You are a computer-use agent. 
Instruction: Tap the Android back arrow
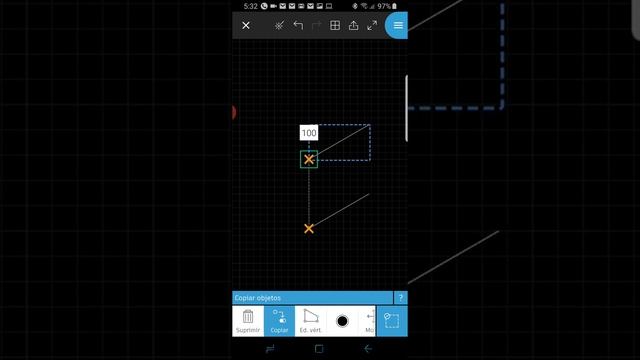pos(368,349)
